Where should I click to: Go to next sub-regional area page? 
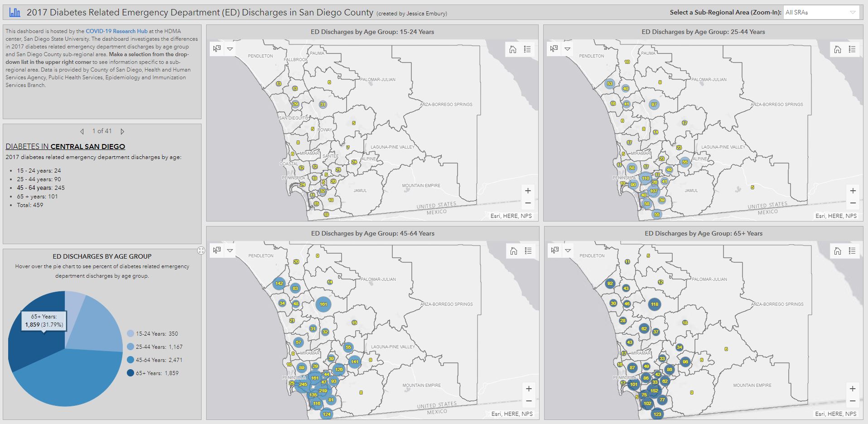122,131
